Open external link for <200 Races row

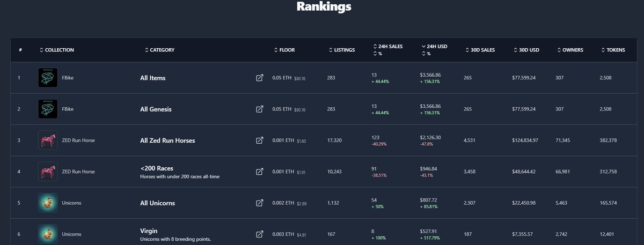259,172
